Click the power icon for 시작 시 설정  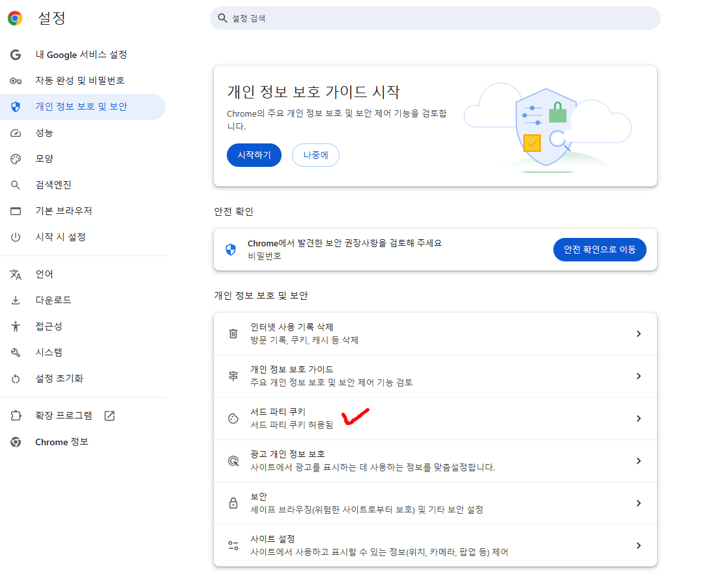(16, 237)
